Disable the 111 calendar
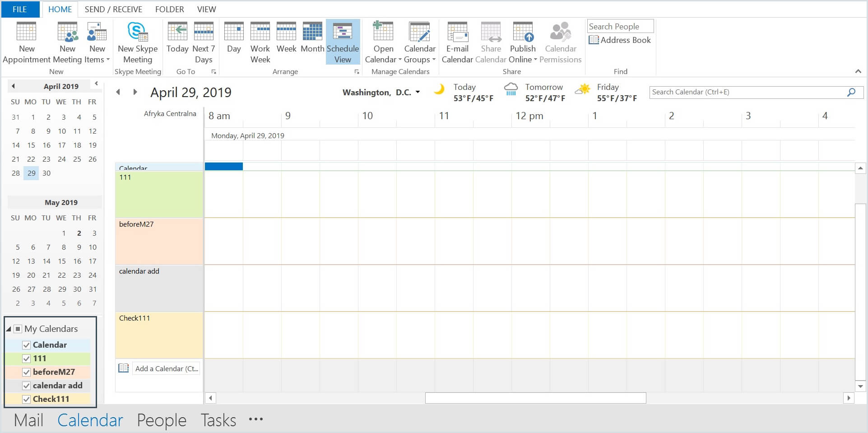 26,359
